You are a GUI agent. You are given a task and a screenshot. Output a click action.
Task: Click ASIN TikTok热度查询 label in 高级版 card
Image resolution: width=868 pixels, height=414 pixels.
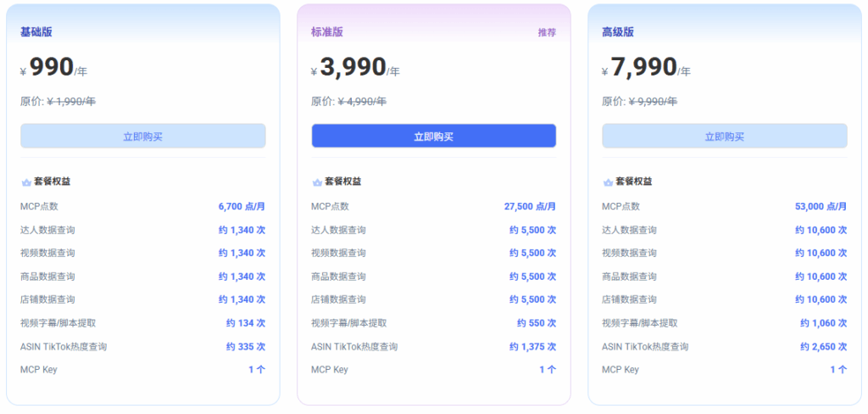tap(645, 347)
